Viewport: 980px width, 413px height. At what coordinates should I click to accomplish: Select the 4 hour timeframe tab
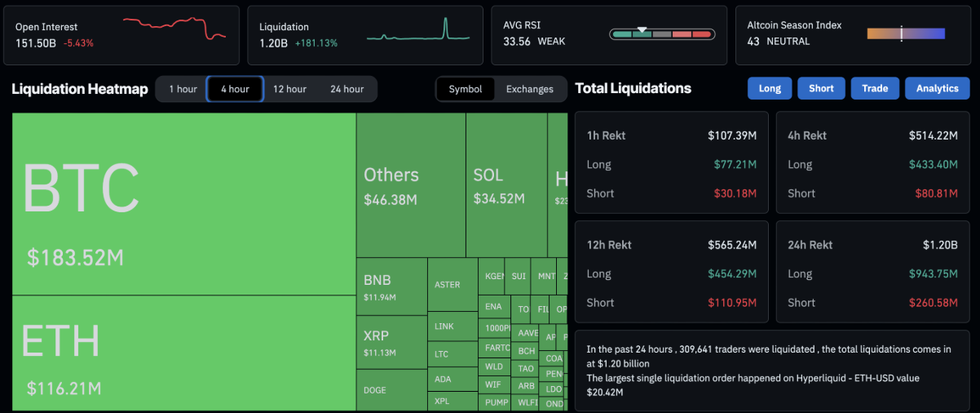pyautogui.click(x=235, y=89)
